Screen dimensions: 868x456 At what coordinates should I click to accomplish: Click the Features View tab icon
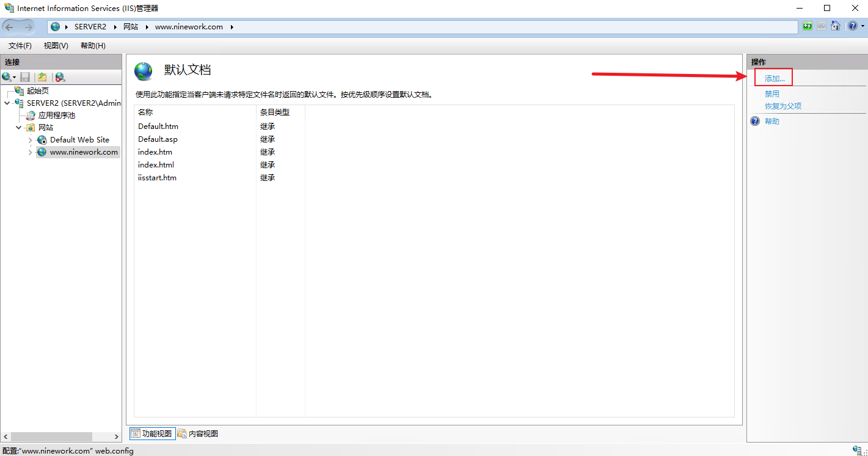point(136,433)
